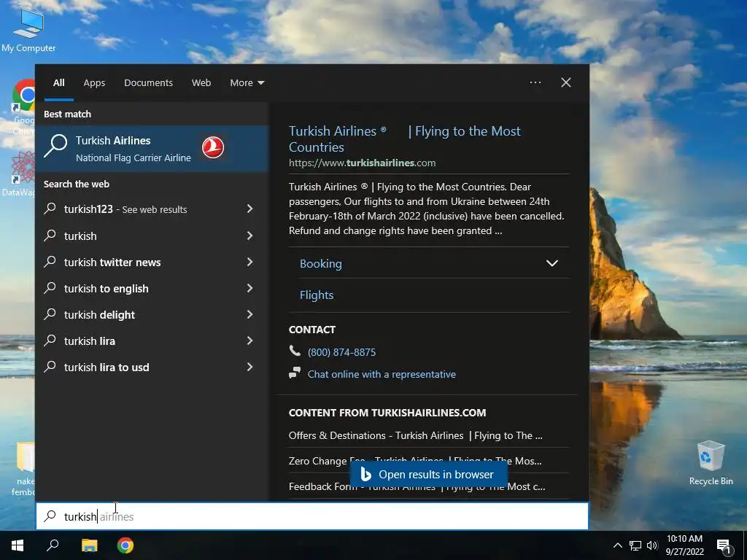747x560 pixels.
Task: Show hidden system tray icons
Action: click(617, 545)
